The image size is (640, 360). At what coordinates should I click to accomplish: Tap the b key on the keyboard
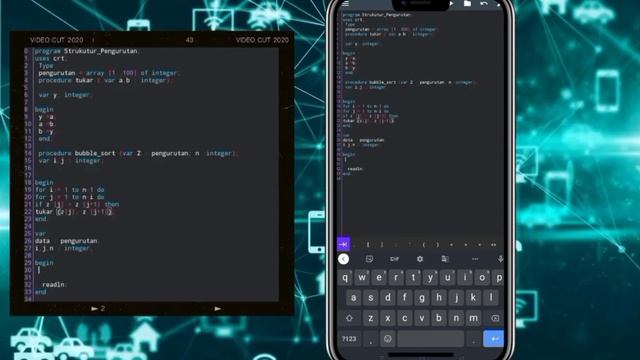pyautogui.click(x=439, y=318)
